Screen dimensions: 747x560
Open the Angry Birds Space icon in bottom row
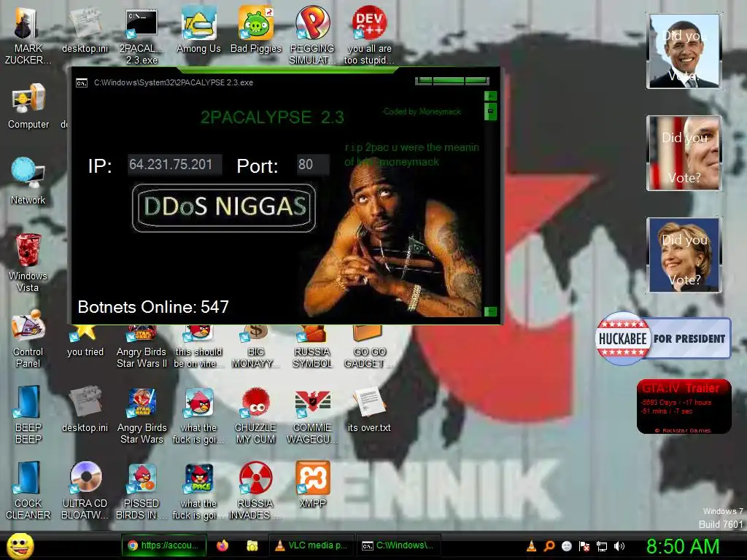[198, 491]
